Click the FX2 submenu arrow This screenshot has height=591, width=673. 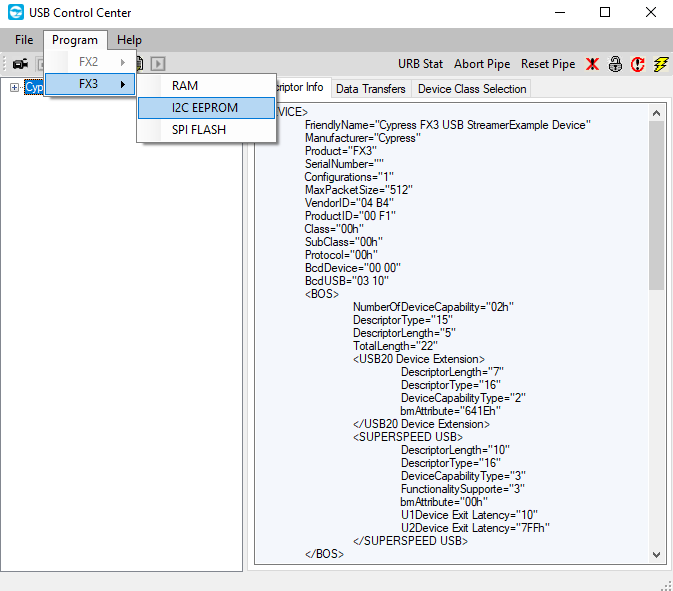point(123,62)
